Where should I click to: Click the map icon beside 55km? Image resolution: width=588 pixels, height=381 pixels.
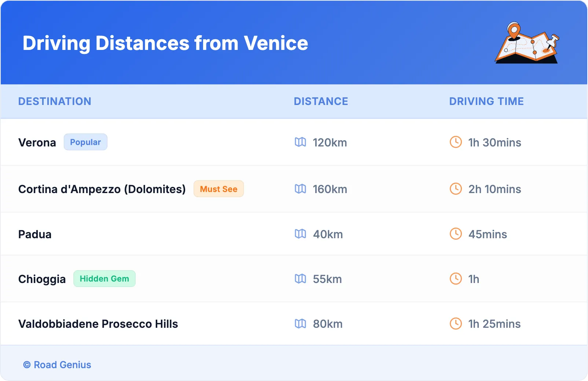tap(300, 279)
